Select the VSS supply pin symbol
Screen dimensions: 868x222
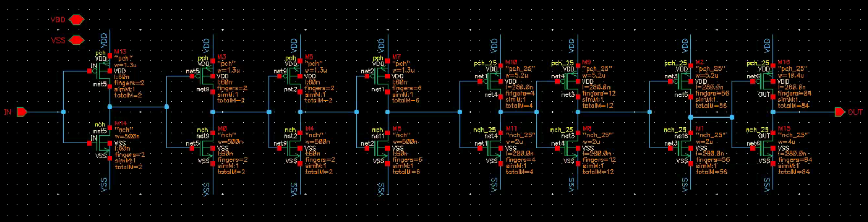point(76,40)
